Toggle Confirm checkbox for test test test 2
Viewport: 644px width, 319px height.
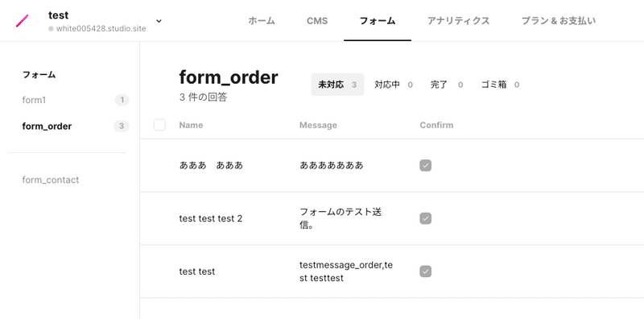[426, 218]
